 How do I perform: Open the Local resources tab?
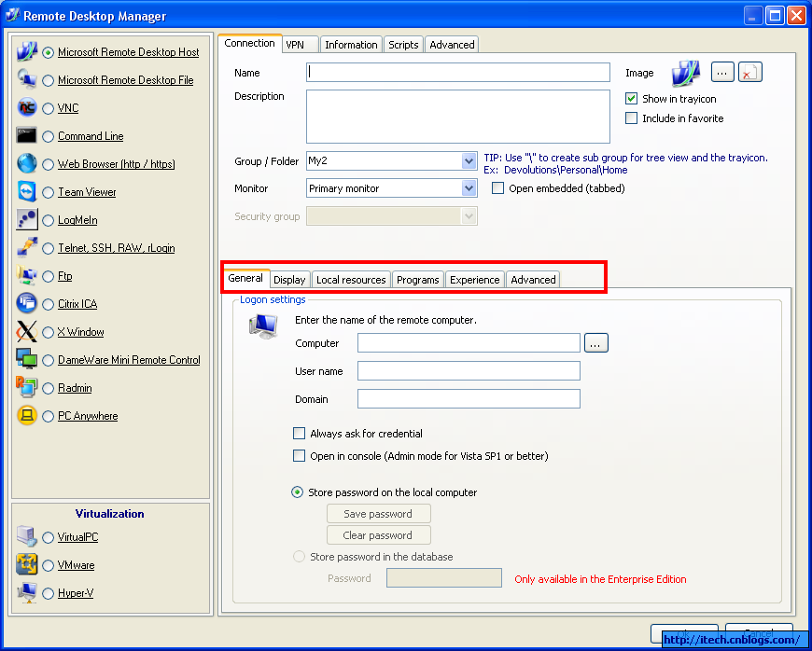[x=351, y=280]
